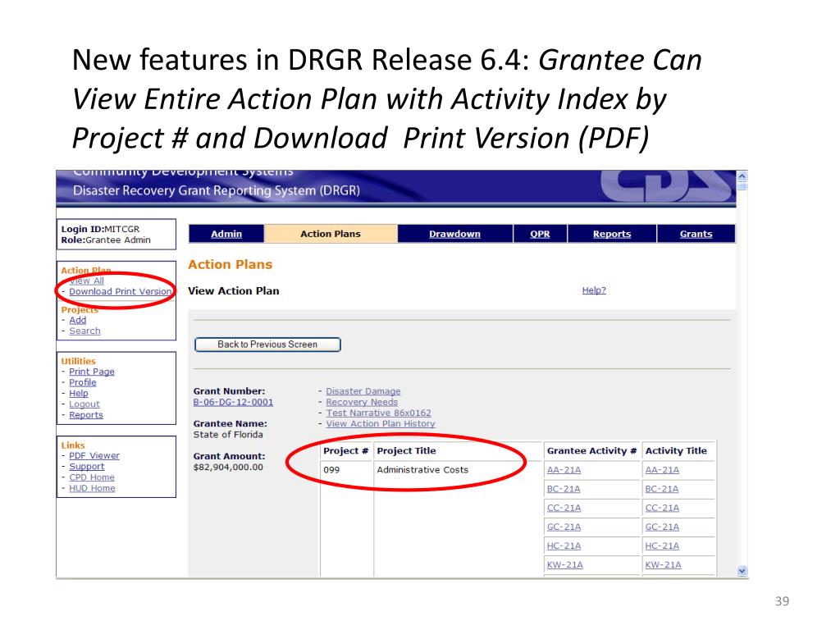The width and height of the screenshot is (840, 630).
Task: Click the grant amount $82,904,000.00
Action: (228, 467)
